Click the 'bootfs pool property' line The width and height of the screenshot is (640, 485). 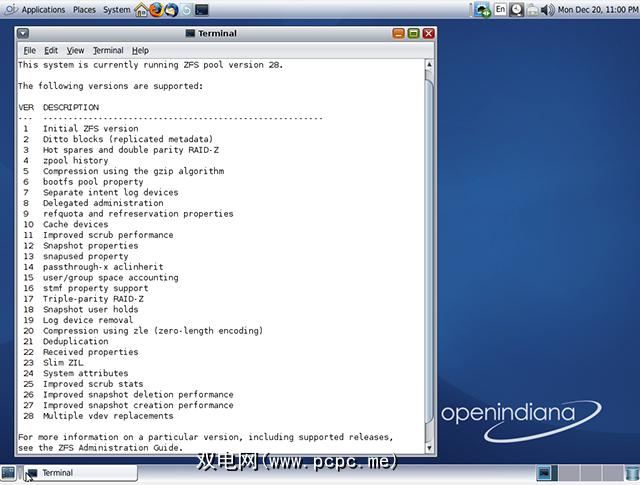(93, 182)
